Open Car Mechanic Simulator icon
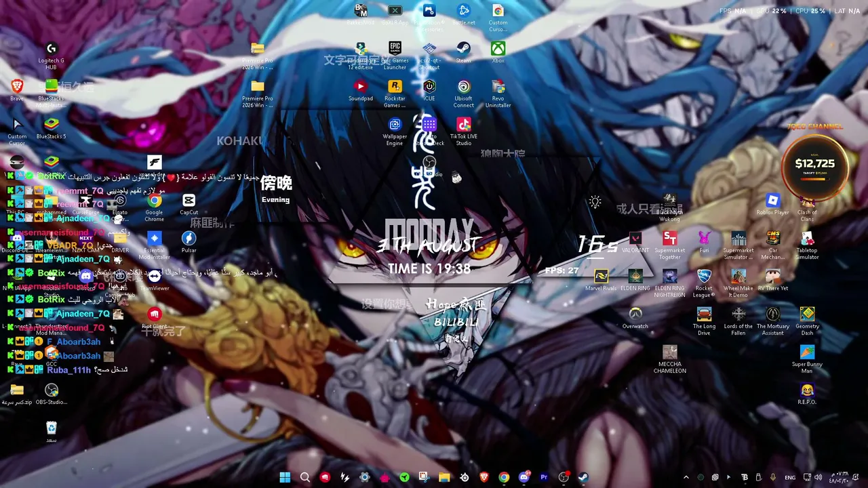868x488 pixels. point(773,245)
